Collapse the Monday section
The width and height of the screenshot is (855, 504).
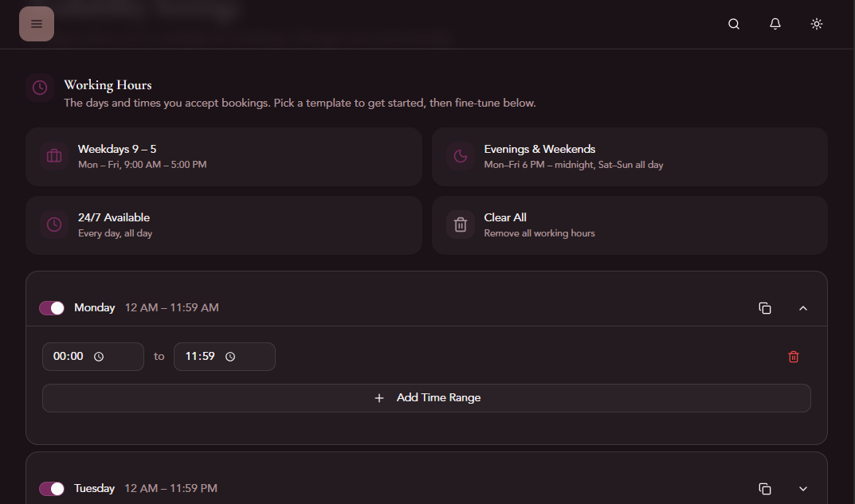click(x=803, y=308)
